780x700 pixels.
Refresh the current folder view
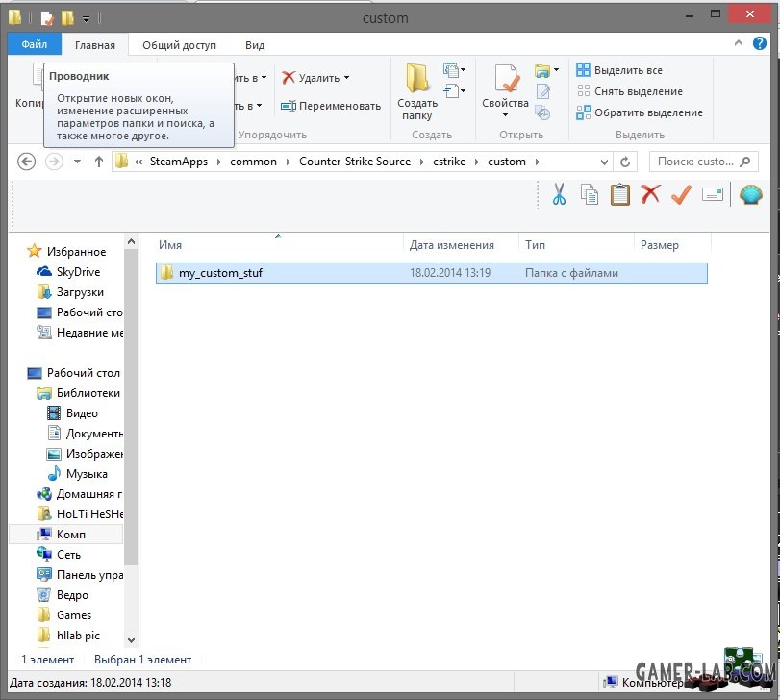pyautogui.click(x=625, y=162)
